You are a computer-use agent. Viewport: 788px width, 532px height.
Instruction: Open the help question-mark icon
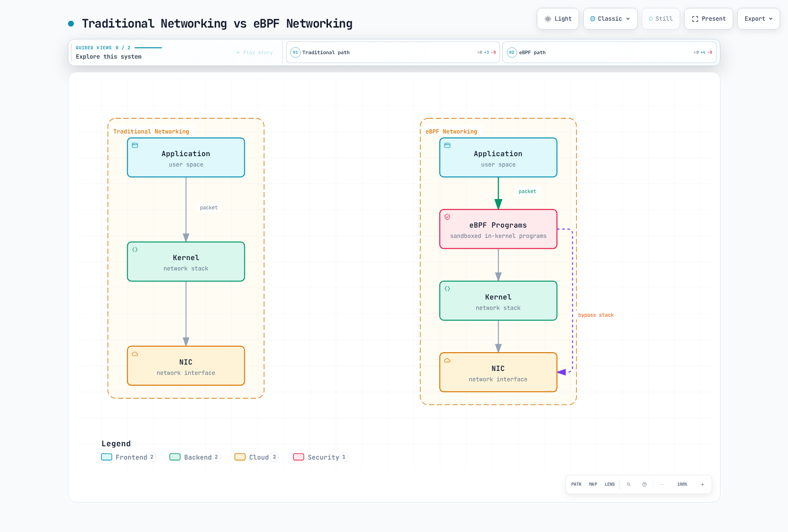644,484
